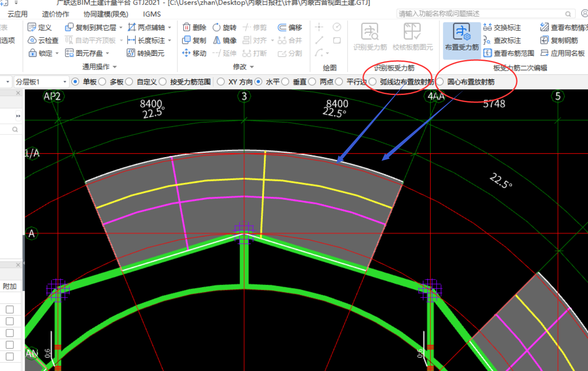Open 图元存盘 dropdown arrow
The width and height of the screenshot is (588, 371).
pos(107,53)
